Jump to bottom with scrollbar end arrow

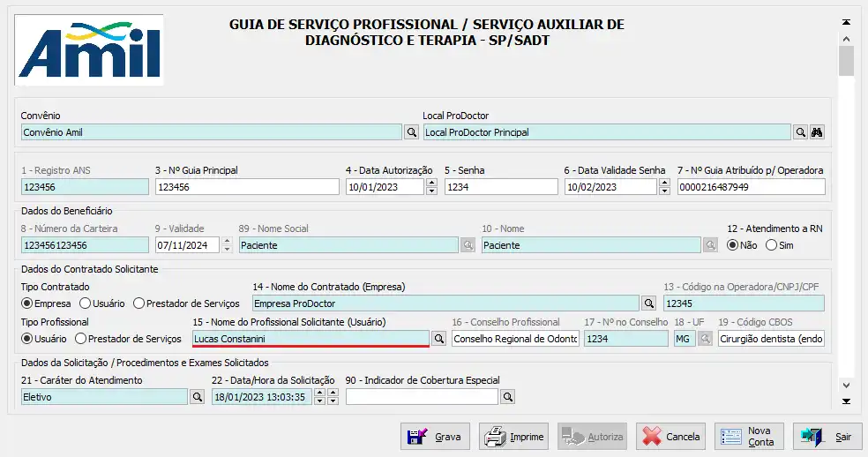pyautogui.click(x=847, y=401)
